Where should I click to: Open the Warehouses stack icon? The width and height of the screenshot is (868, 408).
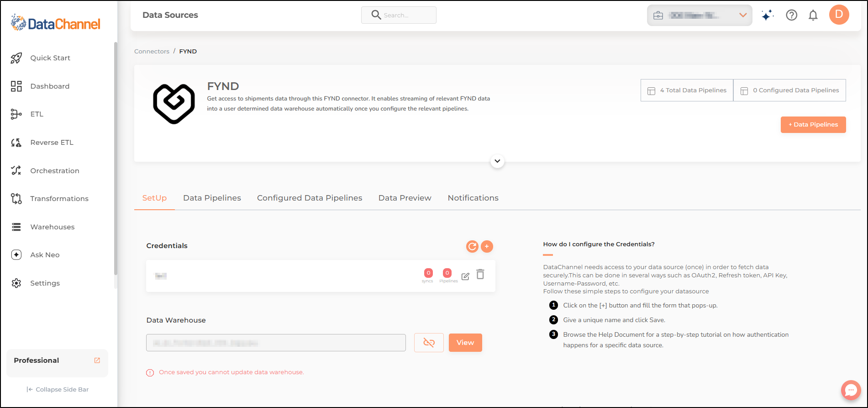point(16,227)
